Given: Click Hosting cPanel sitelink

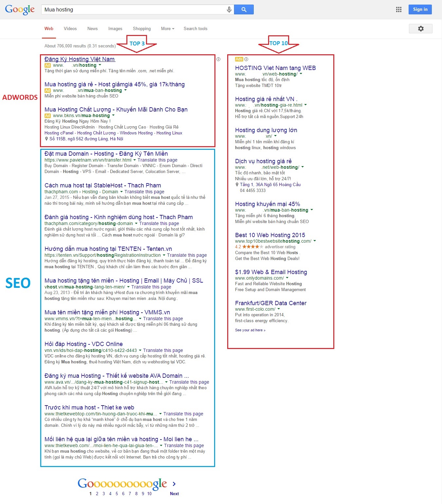Looking at the screenshot, I should tap(59, 133).
